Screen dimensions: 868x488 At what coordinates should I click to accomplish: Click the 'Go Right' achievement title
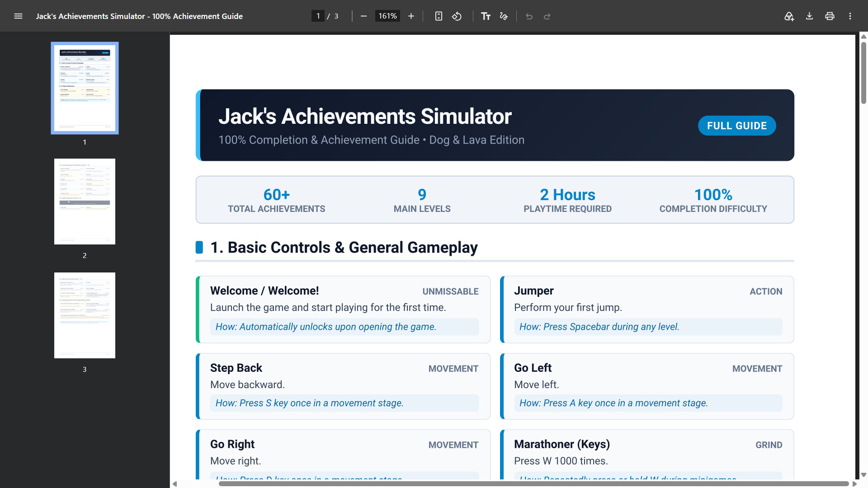tap(232, 445)
